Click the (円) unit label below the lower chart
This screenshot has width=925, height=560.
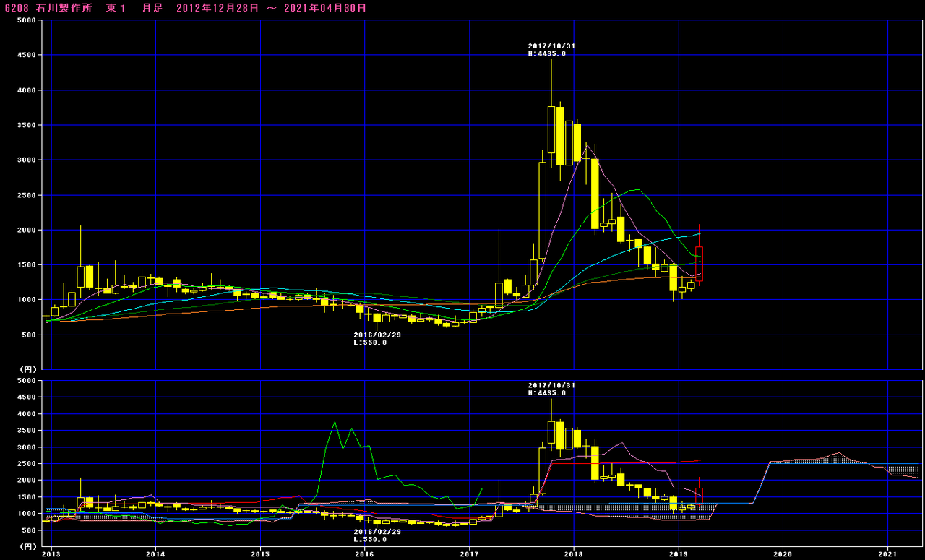tap(27, 546)
